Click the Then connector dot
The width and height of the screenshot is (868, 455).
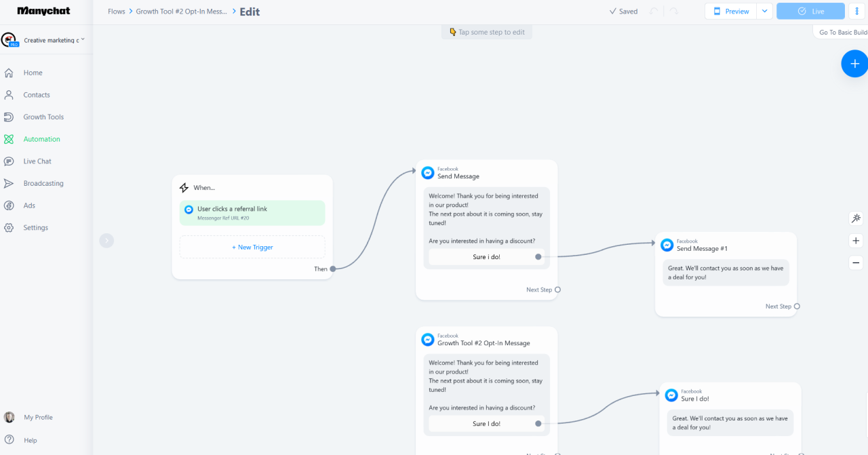333,269
